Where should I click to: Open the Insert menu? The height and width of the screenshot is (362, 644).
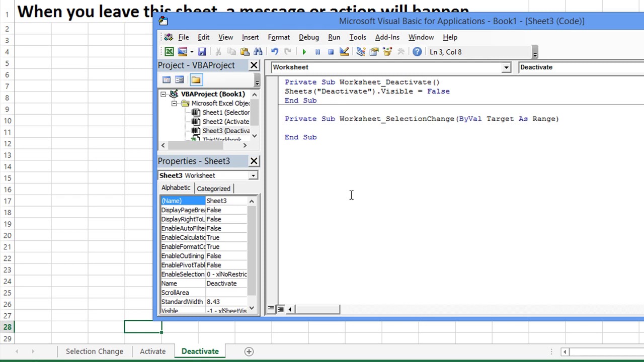click(x=250, y=37)
